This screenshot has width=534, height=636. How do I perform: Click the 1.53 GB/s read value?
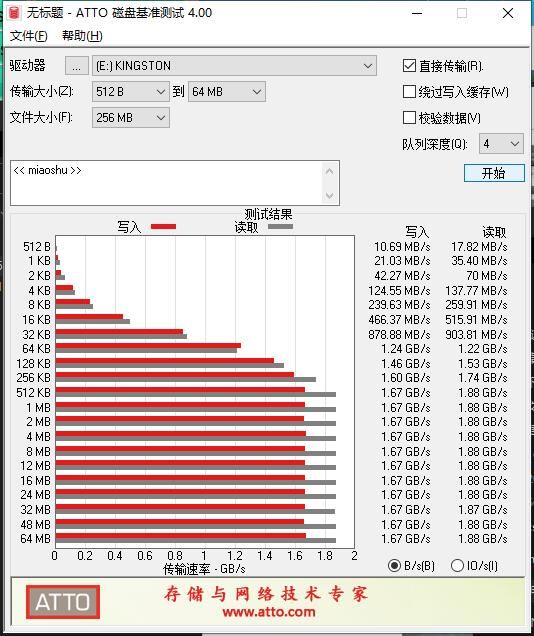(x=483, y=364)
